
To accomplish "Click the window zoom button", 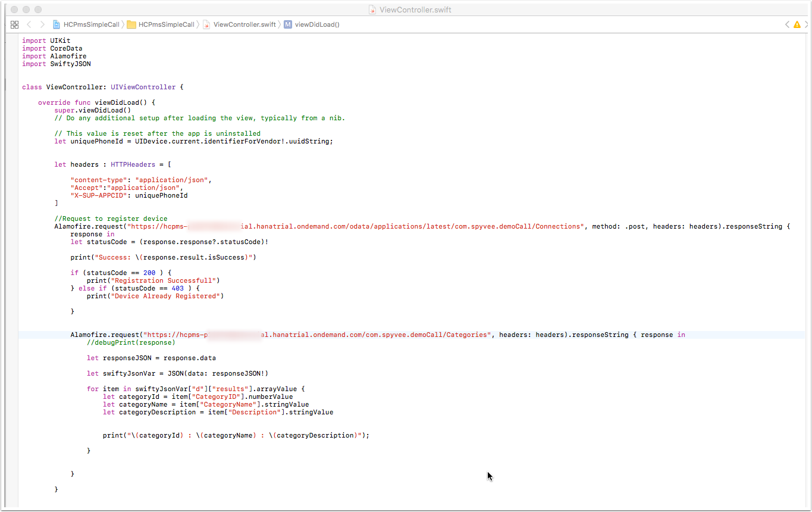I will 38,10.
